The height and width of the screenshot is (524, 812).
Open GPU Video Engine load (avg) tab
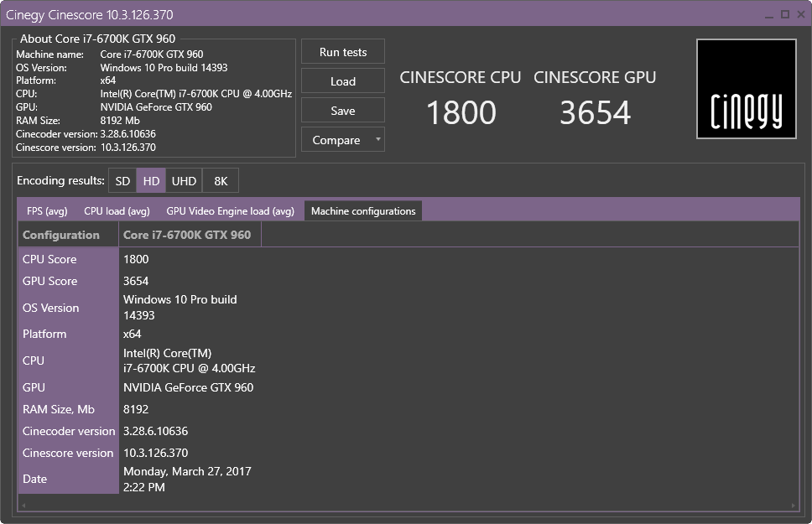(231, 210)
